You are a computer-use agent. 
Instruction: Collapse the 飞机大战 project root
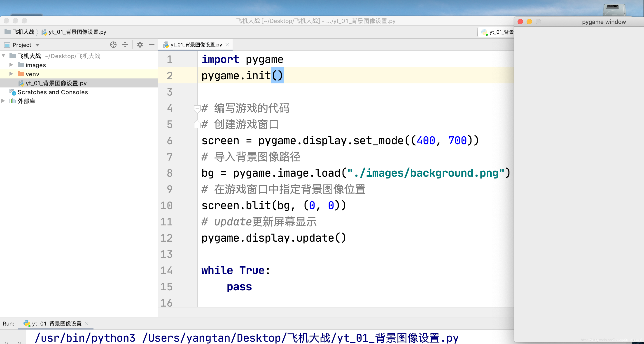3,56
